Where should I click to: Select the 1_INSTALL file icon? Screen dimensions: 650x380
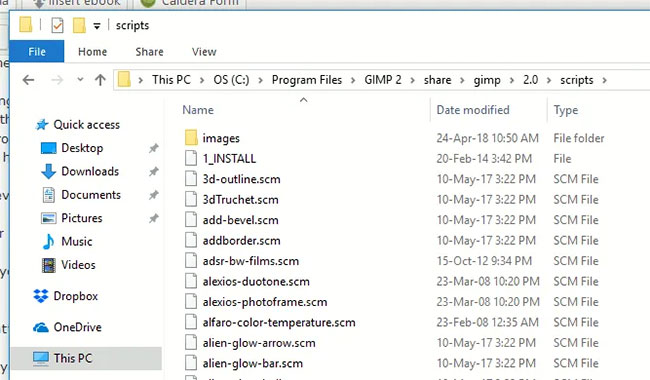coord(191,158)
